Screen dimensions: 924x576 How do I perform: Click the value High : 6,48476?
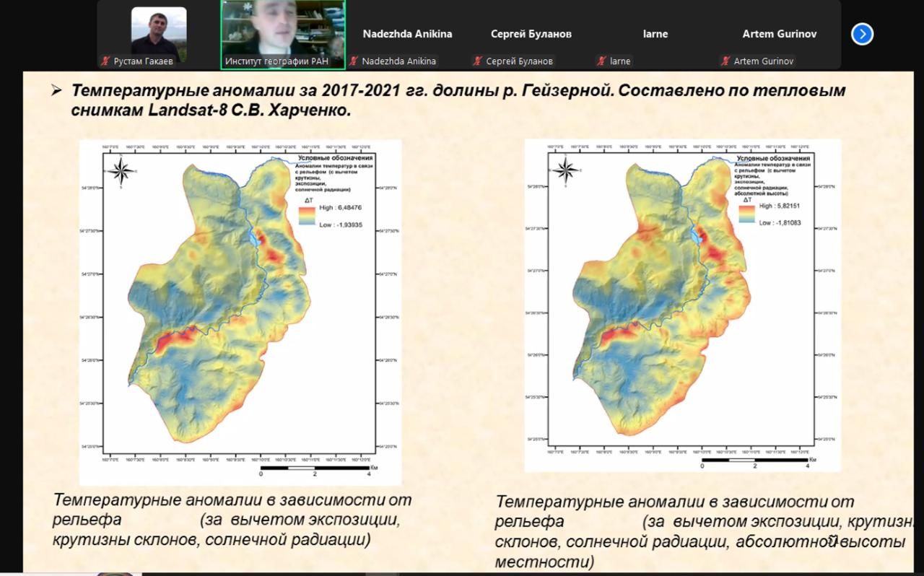(x=340, y=208)
